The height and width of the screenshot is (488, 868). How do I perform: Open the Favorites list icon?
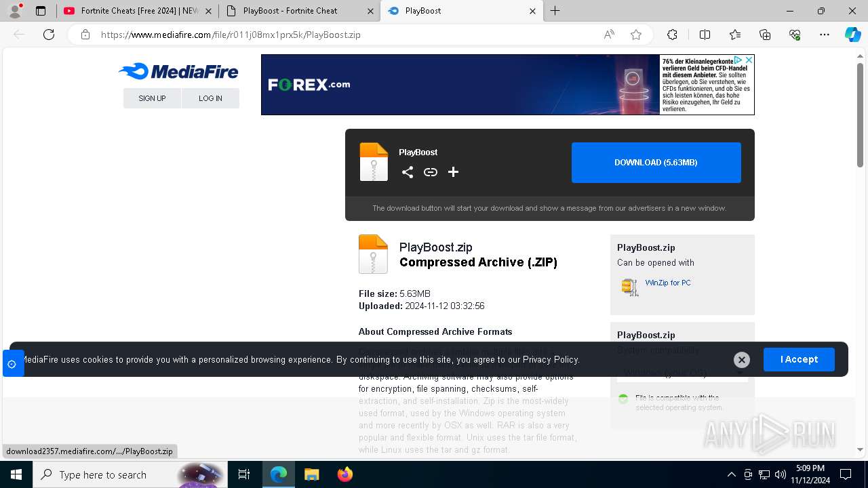[735, 35]
